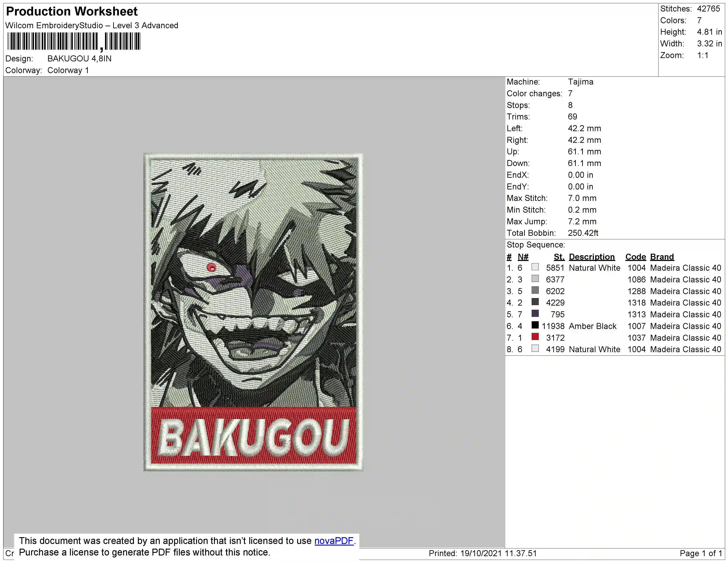Screen dimensions: 728x563
Task: Click the Trims value 69
Action: click(572, 117)
